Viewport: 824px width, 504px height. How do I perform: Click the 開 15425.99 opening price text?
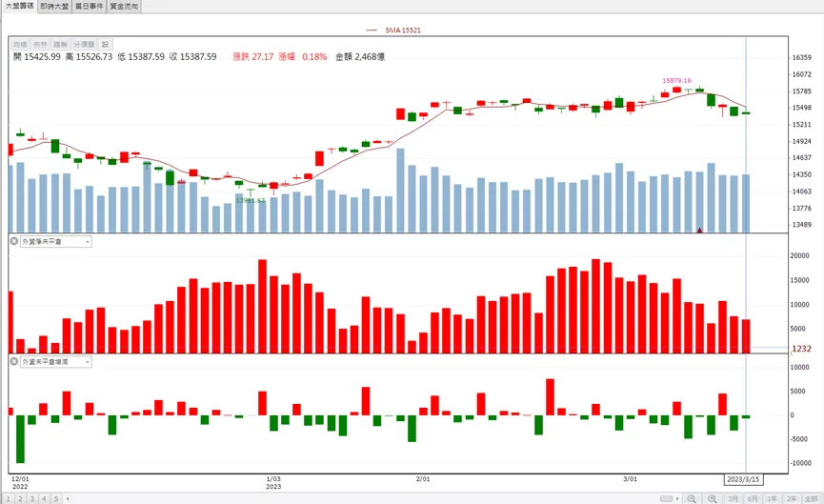[x=37, y=57]
